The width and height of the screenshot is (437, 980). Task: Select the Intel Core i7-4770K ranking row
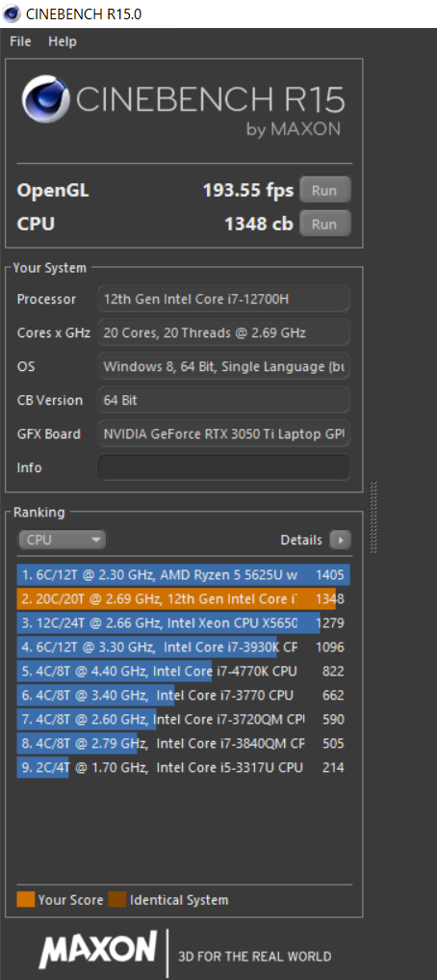pyautogui.click(x=184, y=672)
